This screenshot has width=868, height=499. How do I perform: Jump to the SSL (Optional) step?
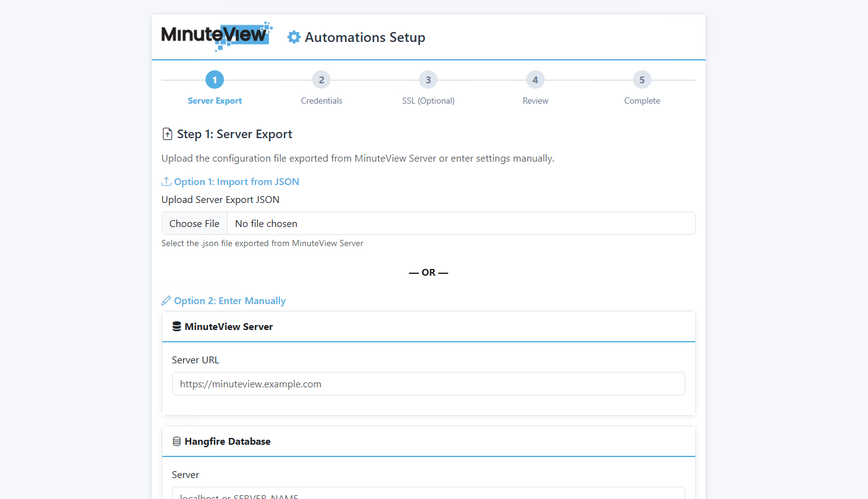pos(428,79)
